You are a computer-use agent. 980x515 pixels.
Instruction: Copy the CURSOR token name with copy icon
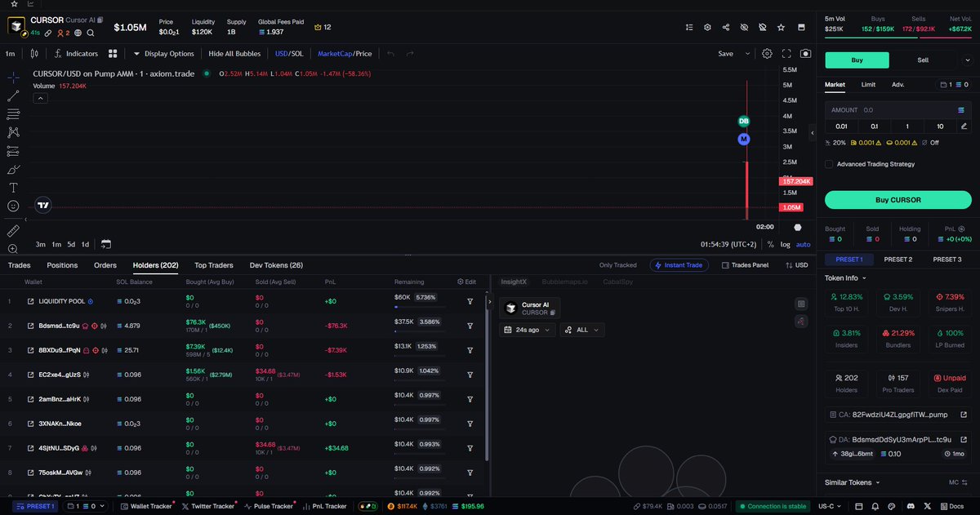(x=100, y=20)
